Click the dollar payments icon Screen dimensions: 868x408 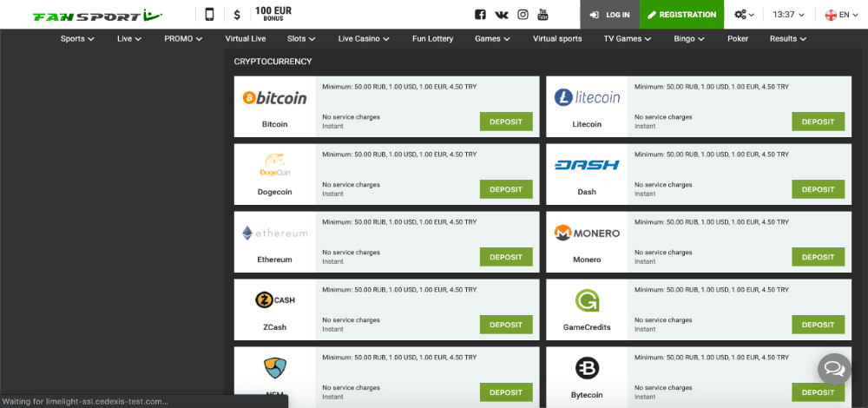tap(237, 15)
